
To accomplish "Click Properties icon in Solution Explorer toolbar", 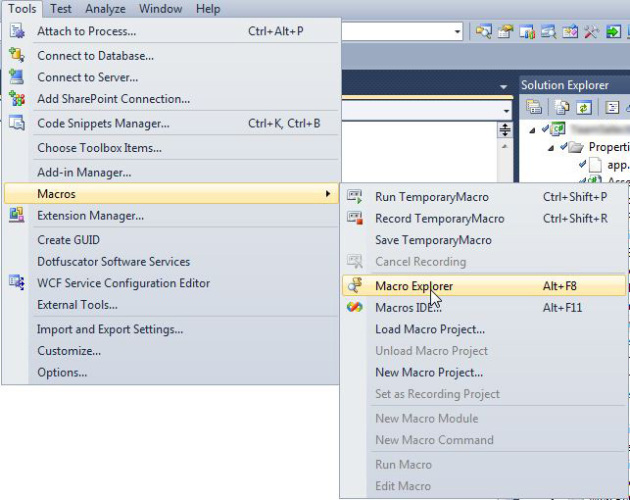I will click(x=534, y=107).
